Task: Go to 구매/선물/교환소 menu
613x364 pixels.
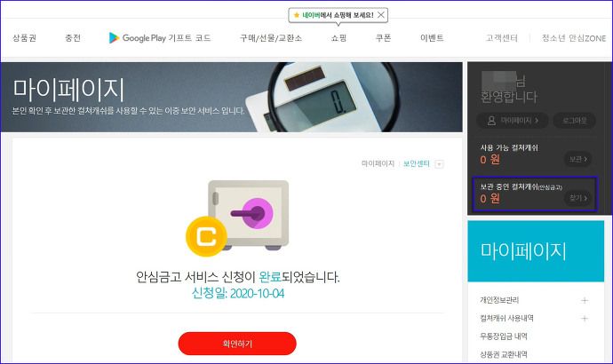Action: [271, 38]
